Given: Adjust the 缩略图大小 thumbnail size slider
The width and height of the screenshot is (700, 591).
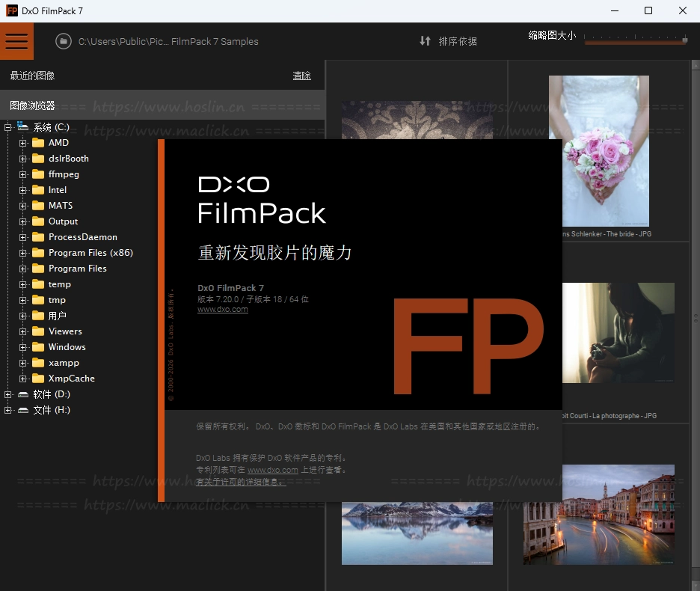Looking at the screenshot, I should pos(636,40).
